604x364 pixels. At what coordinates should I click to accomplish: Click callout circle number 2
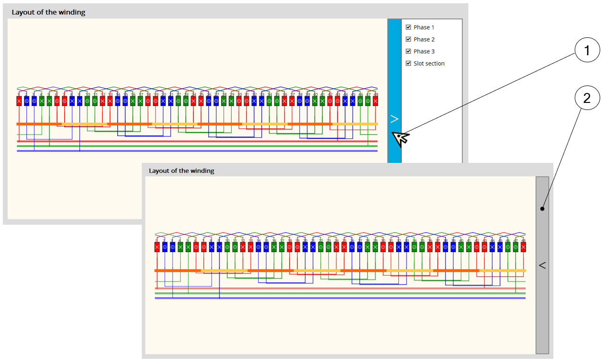click(587, 99)
